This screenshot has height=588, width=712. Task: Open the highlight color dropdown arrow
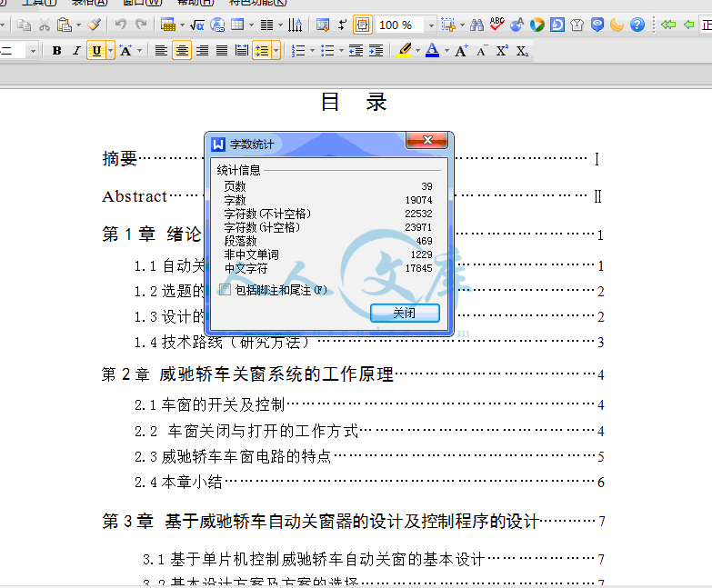pos(417,51)
